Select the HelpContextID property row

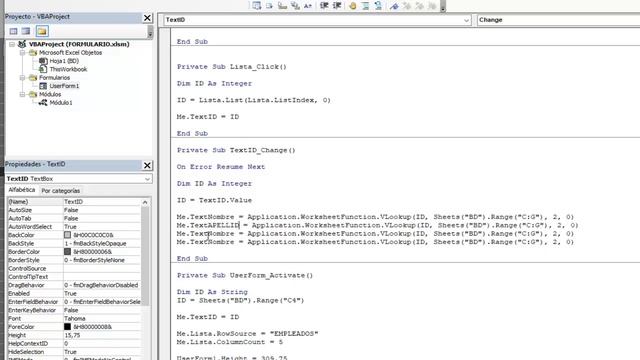[x=74, y=344]
